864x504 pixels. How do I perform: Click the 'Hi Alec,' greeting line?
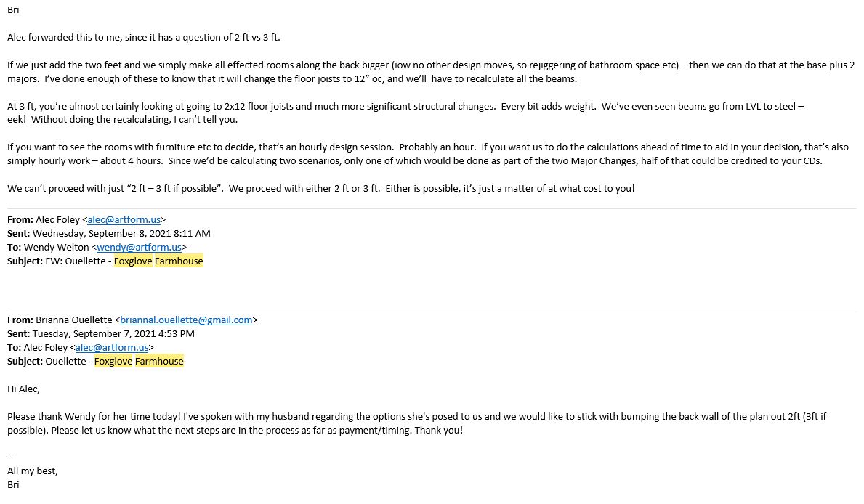[24, 389]
